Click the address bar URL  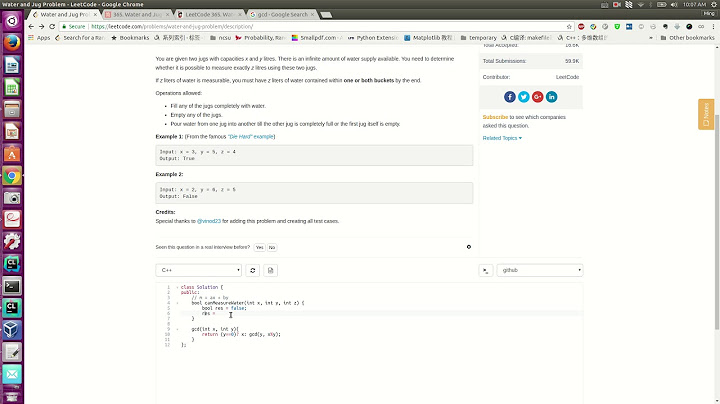point(172,27)
